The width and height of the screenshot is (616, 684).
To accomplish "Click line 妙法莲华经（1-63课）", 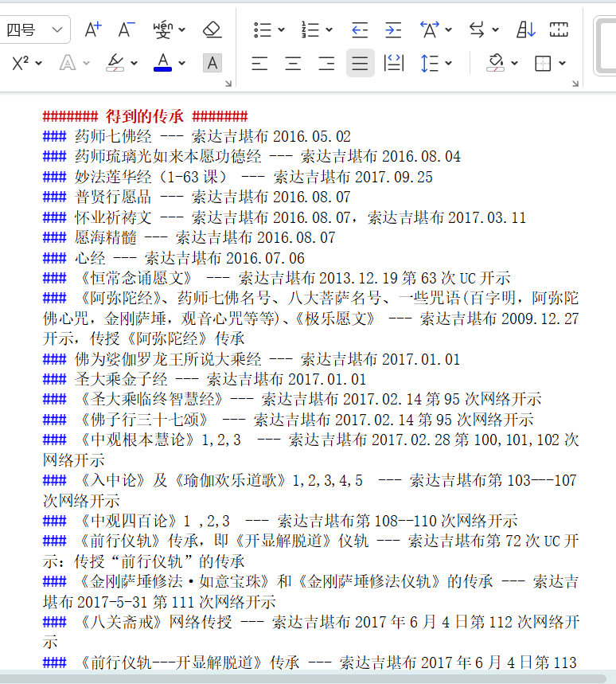I will (x=238, y=177).
